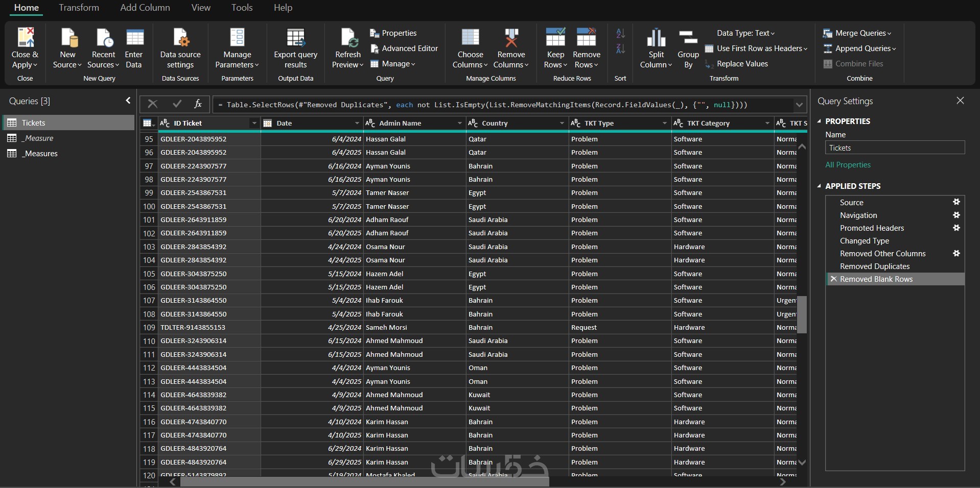
Task: Collapse the PROPERTIES section
Action: tap(820, 121)
